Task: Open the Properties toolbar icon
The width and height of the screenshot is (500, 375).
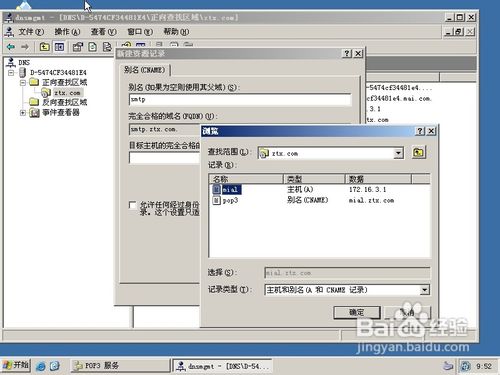Action: tap(78, 47)
